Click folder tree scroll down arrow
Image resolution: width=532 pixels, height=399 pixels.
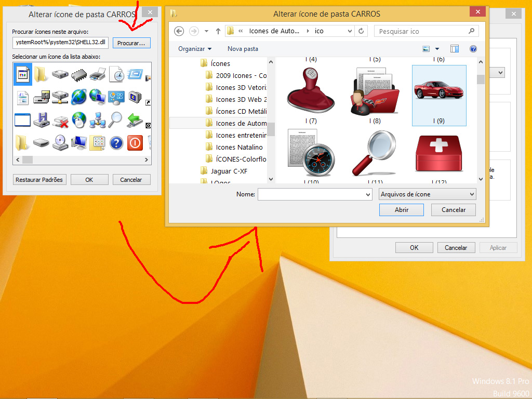(271, 179)
